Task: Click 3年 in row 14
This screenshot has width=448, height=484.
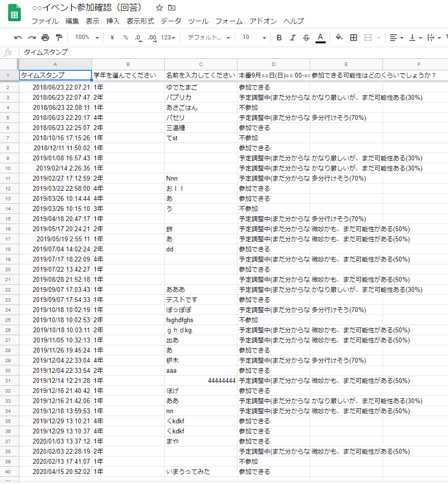Action: 128,209
